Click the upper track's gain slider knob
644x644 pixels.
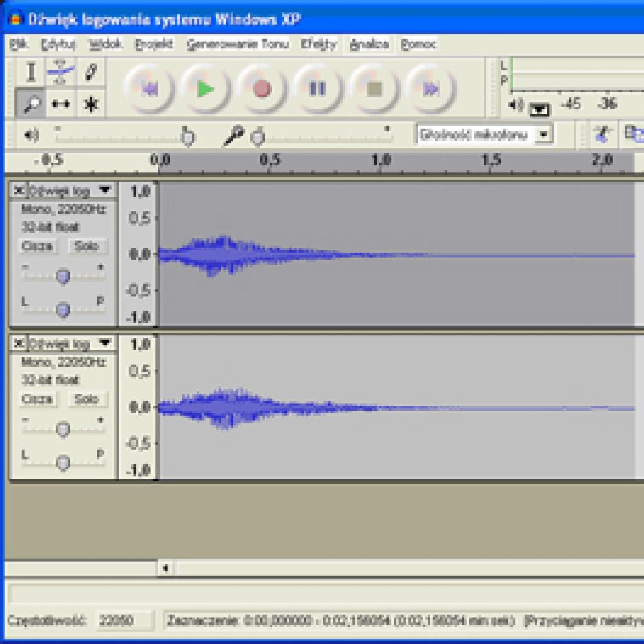(x=63, y=277)
